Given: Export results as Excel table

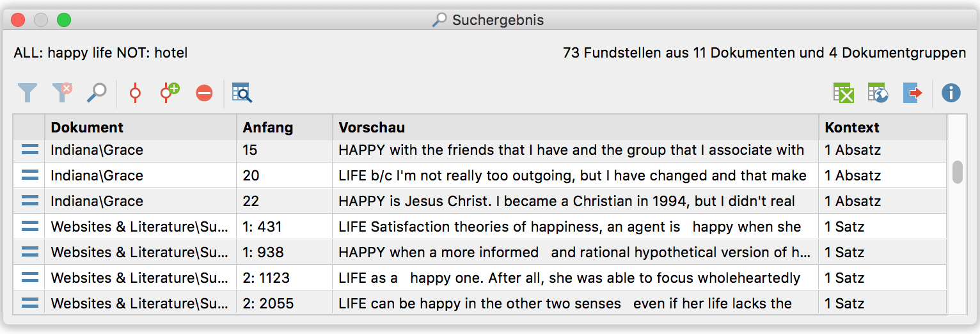Looking at the screenshot, I should pos(844,93).
